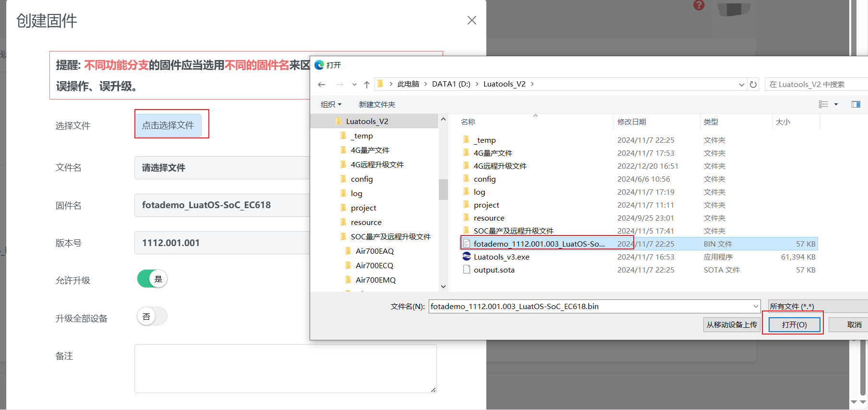Edit the 文件名(N) filename field
Screen dimensions: 868x410
590,306
